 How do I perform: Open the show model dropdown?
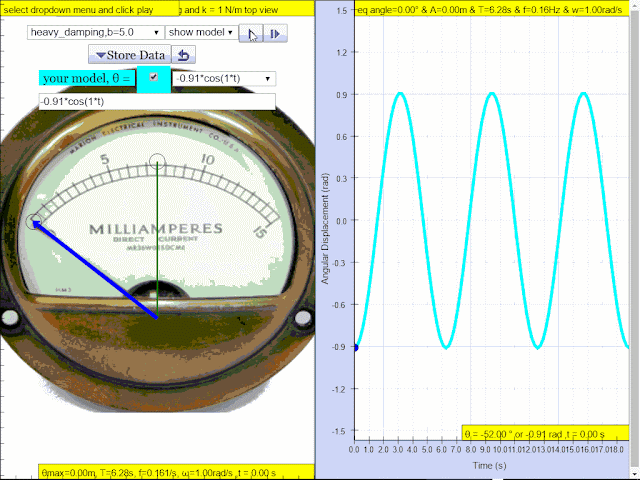(x=200, y=32)
